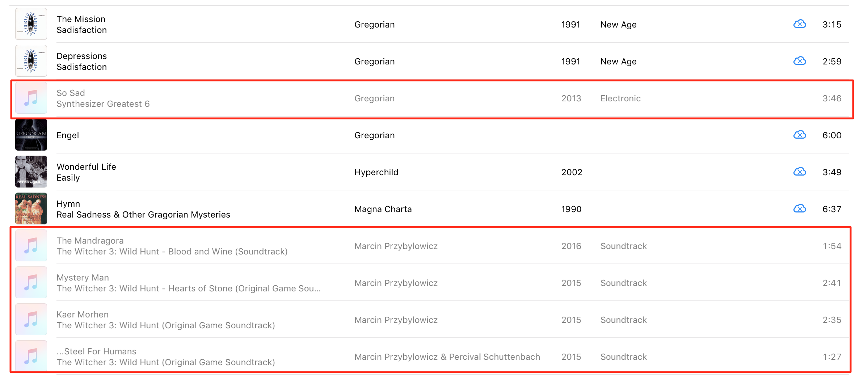Click placeholder note icon for The Mandragora
Viewport: 868px width, 375px height.
tap(31, 246)
